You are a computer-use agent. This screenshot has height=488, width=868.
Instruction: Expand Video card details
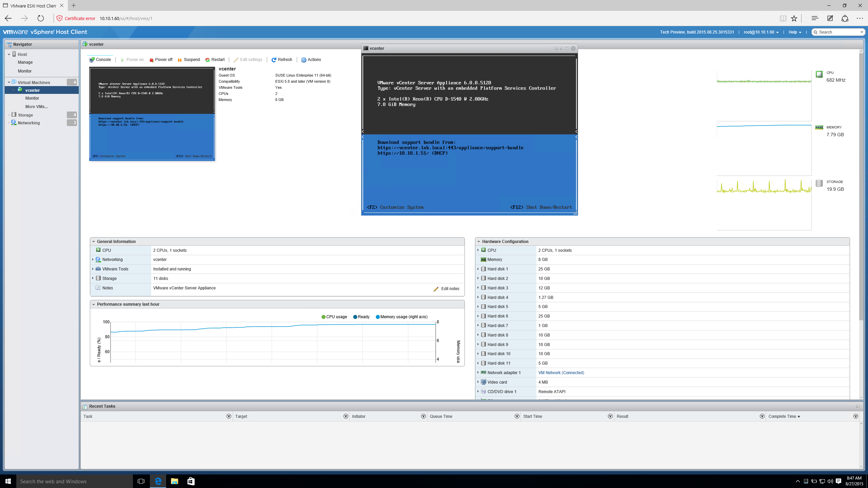(478, 382)
